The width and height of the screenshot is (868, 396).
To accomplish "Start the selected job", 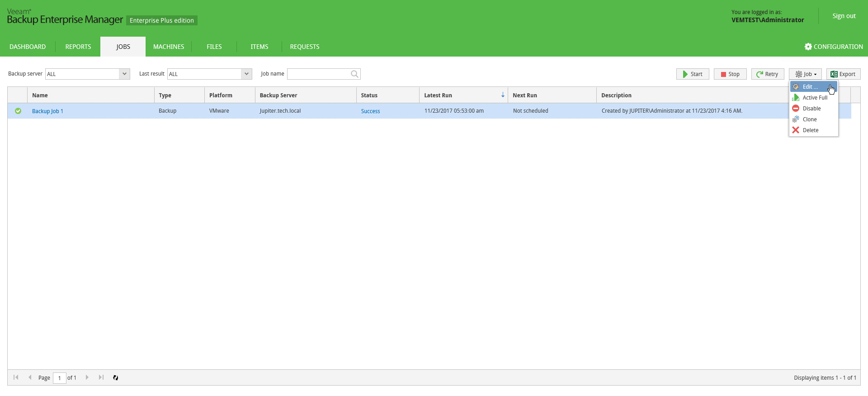I will pos(693,74).
